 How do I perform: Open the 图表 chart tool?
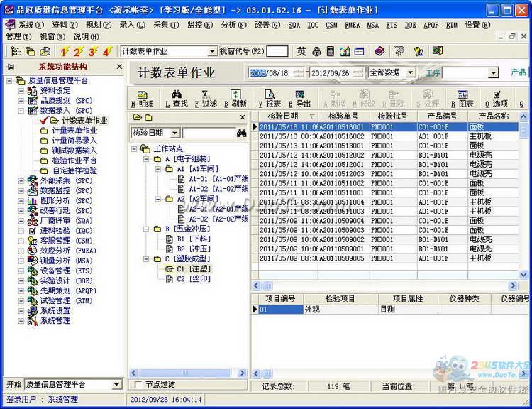tap(462, 99)
